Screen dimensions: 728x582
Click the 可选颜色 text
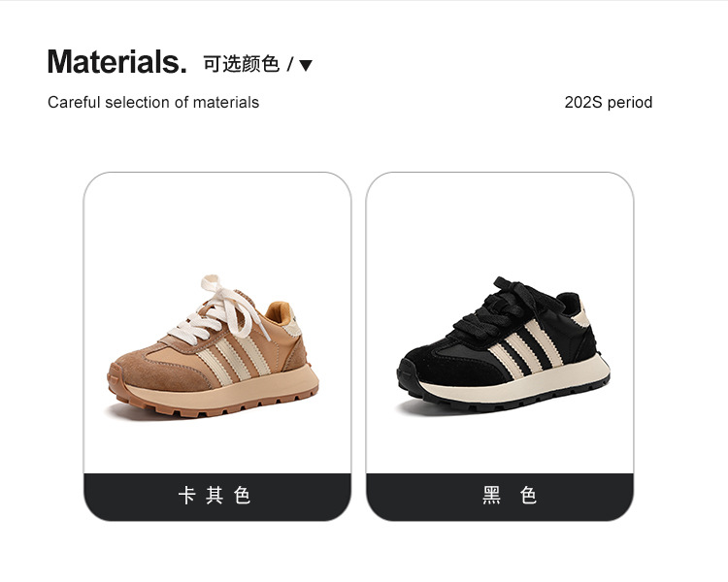(x=241, y=64)
